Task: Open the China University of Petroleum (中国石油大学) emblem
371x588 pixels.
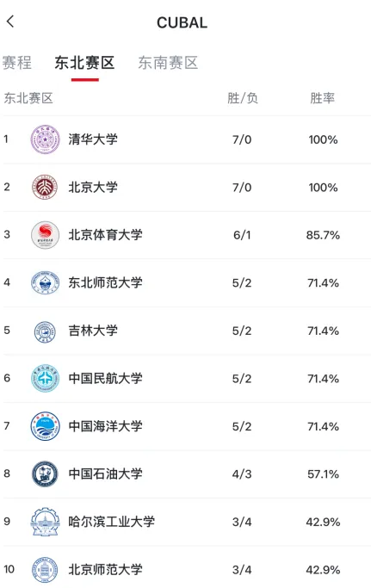Action: [45, 474]
